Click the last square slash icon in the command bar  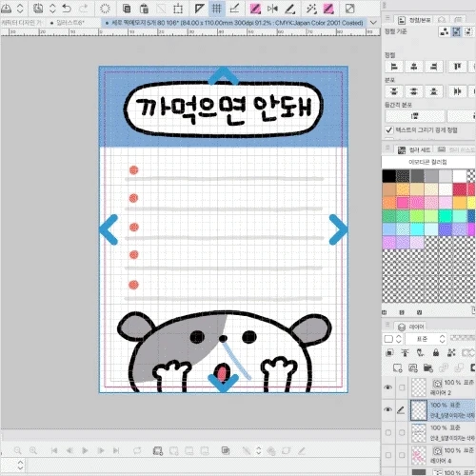[x=349, y=9]
